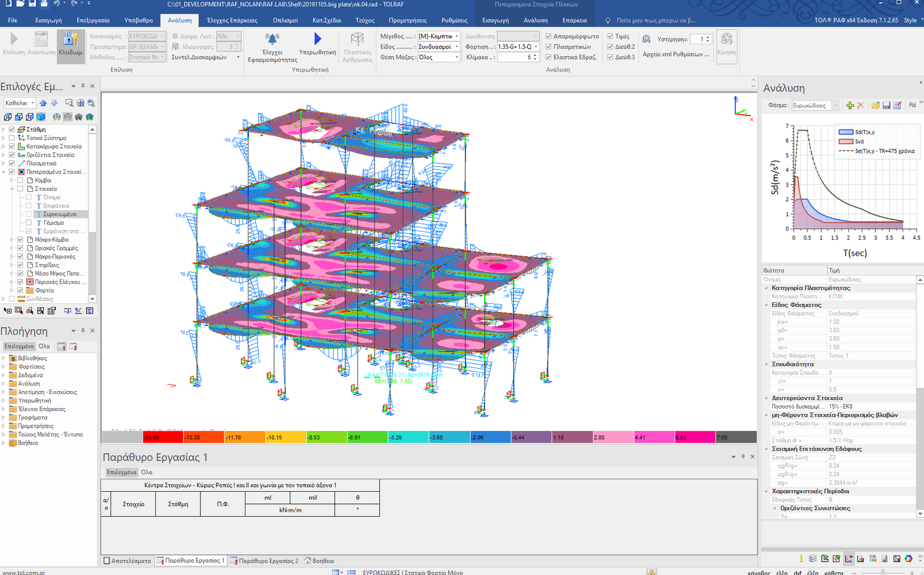Expand the Φορτίσεις folder in navigation tree
The image size is (924, 575).
tap(3, 367)
